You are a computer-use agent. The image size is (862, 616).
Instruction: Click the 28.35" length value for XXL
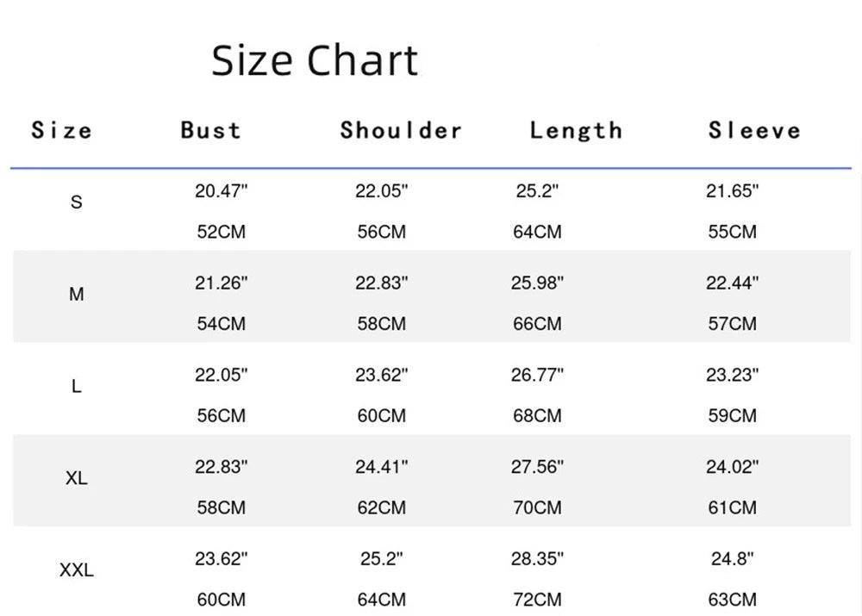[537, 558]
